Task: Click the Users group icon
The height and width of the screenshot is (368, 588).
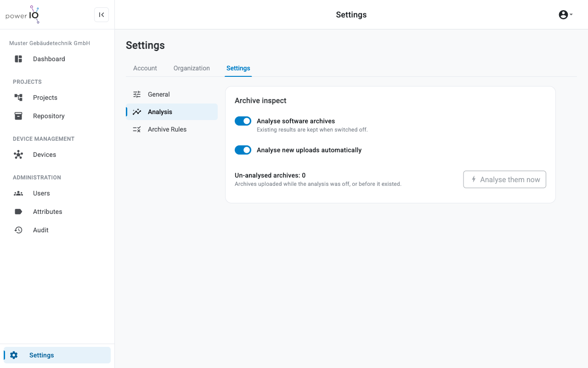Action: pos(18,193)
